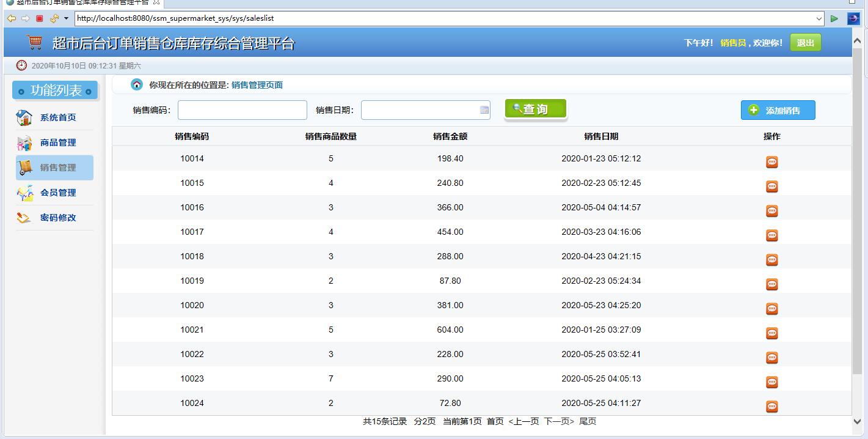Image resolution: width=868 pixels, height=439 pixels.
Task: Click the 添加销售 button
Action: click(x=777, y=110)
